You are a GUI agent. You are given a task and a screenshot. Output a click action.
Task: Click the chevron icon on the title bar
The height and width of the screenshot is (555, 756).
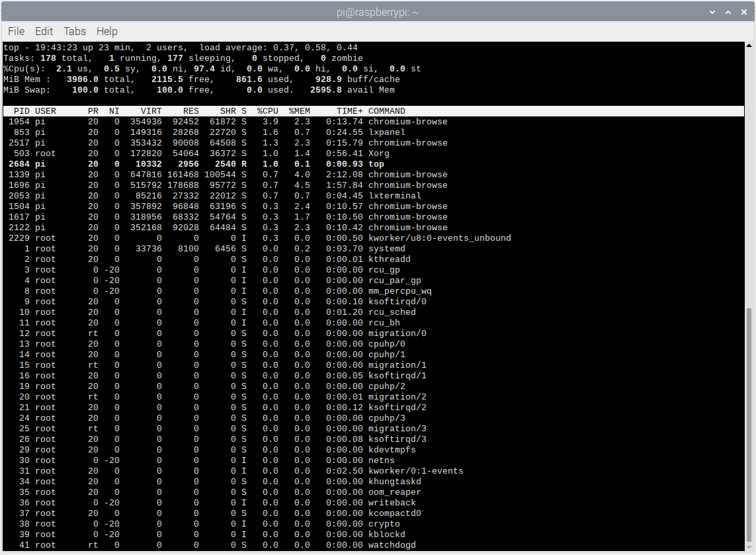pyautogui.click(x=712, y=12)
